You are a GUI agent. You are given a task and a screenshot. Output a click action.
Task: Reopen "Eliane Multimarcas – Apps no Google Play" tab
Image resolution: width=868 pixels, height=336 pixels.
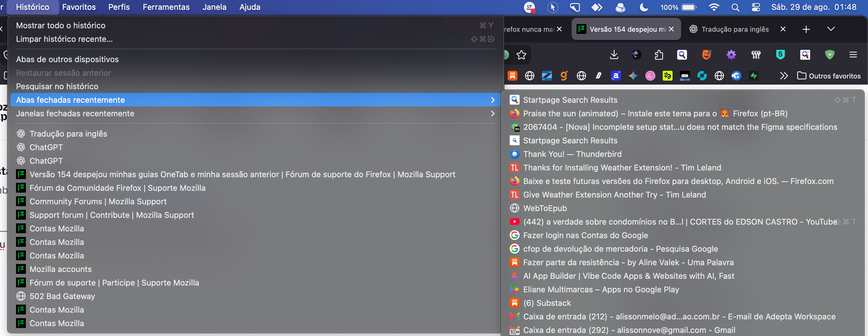pyautogui.click(x=683, y=289)
